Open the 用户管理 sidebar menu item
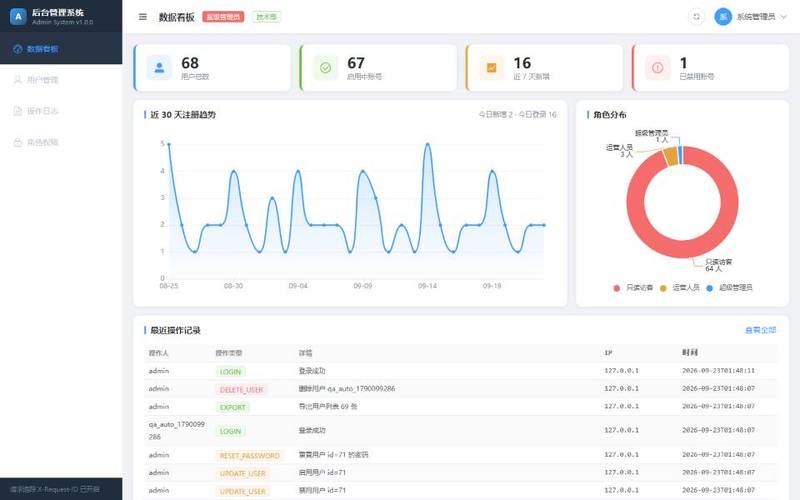800x500 pixels. pyautogui.click(x=61, y=80)
